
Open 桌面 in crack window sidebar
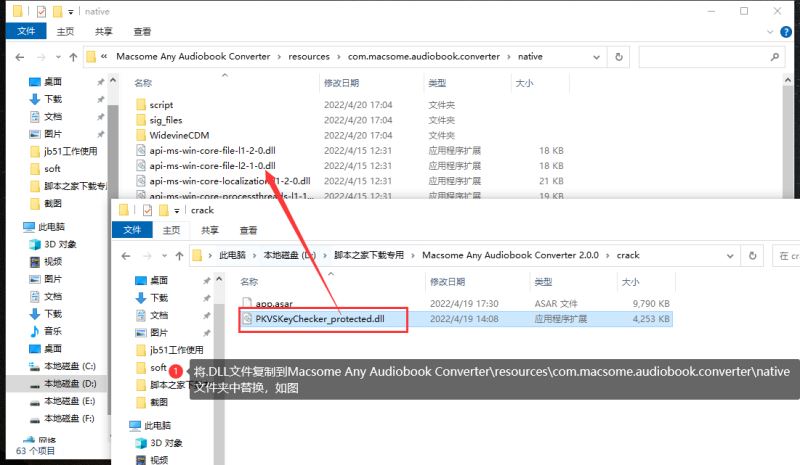click(x=159, y=280)
